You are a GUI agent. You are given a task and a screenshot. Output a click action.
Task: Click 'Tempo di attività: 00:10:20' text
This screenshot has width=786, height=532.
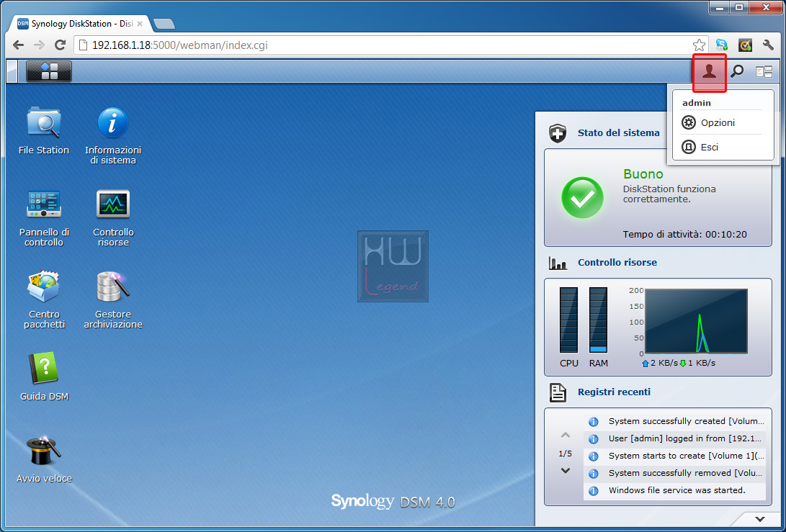[684, 235]
